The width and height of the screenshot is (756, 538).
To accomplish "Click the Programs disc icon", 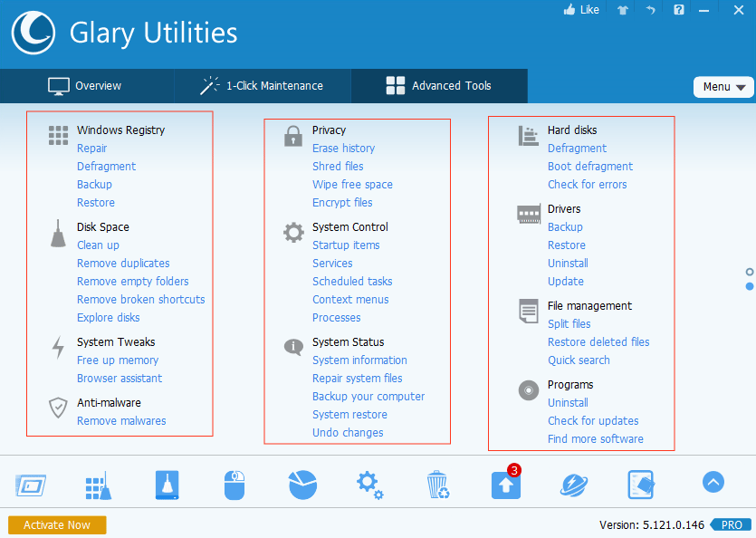I will [529, 389].
